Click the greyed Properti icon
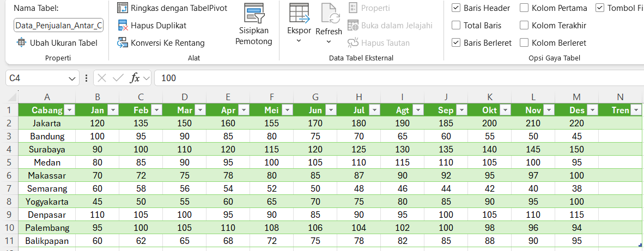Screen dimensions: 644x251 coord(353,8)
